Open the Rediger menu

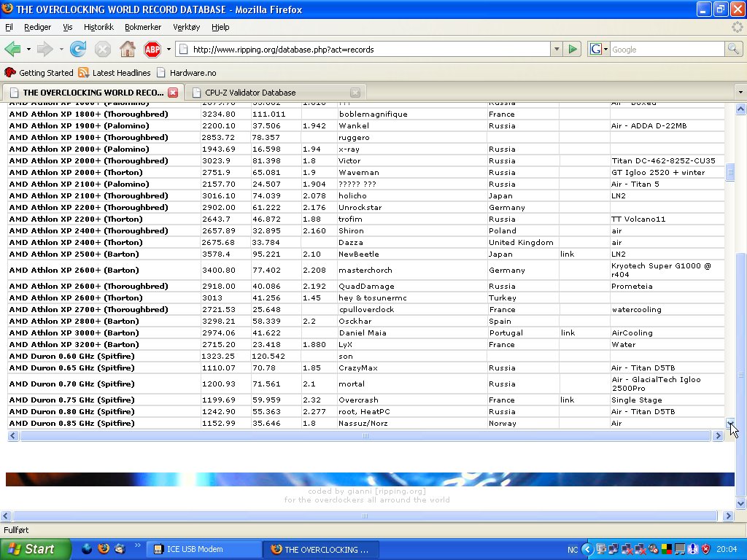coord(38,27)
